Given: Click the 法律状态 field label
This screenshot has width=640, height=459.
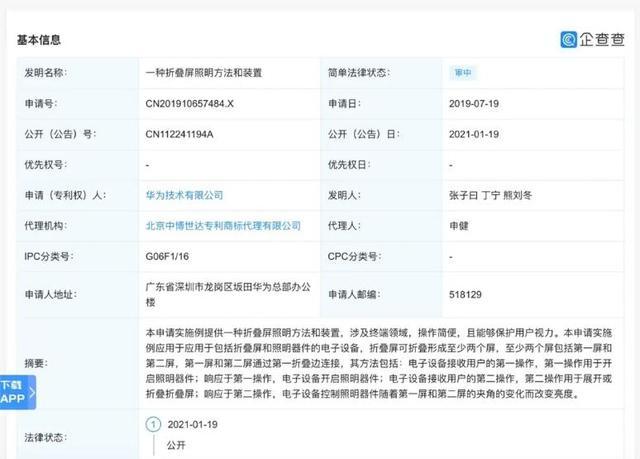Looking at the screenshot, I should point(46,438).
